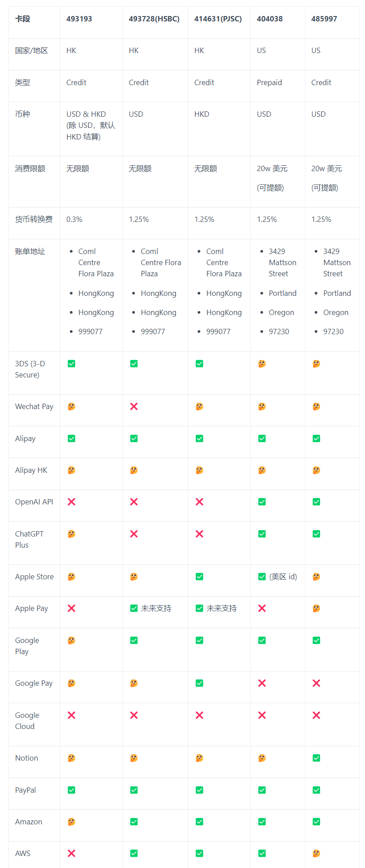Click red cross for Google Pay under 485997
The image size is (365, 868).
[316, 683]
